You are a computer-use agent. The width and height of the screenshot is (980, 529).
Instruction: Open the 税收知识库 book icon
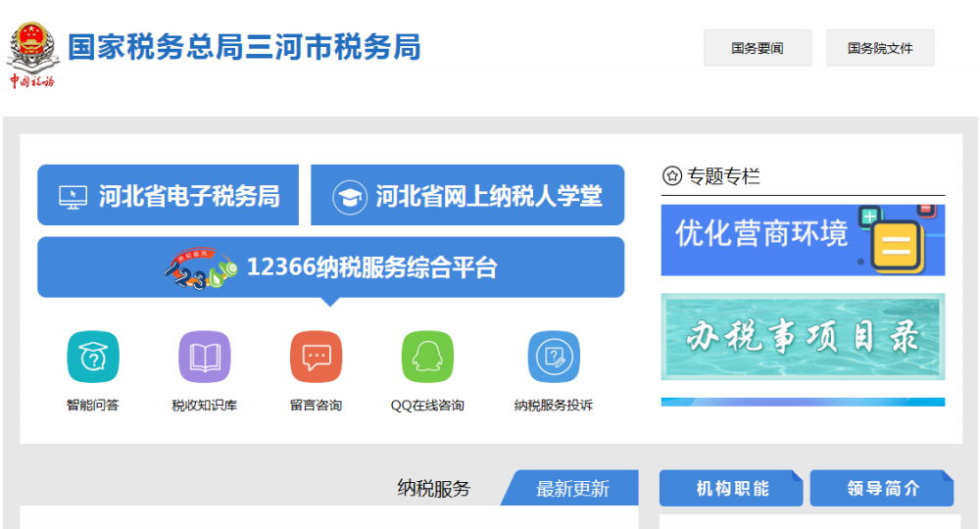point(204,358)
